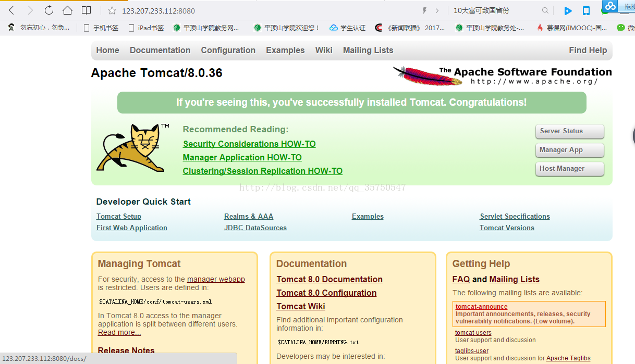Screen dimensions: 635x364
Task: Select the Configuration nav item
Action: pos(228,50)
